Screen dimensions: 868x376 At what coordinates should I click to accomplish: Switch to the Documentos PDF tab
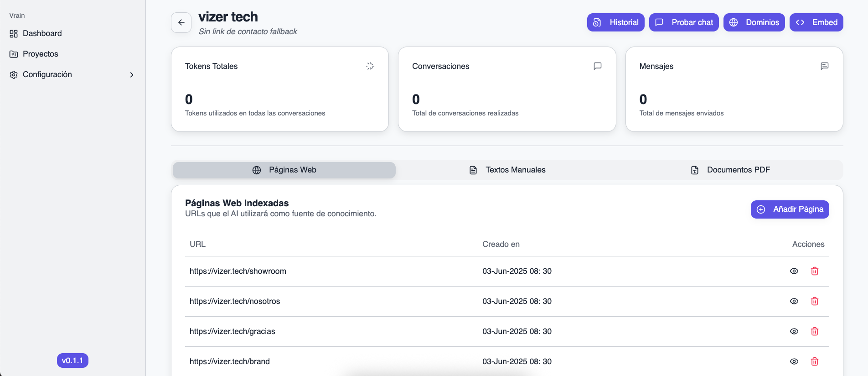tap(730, 170)
